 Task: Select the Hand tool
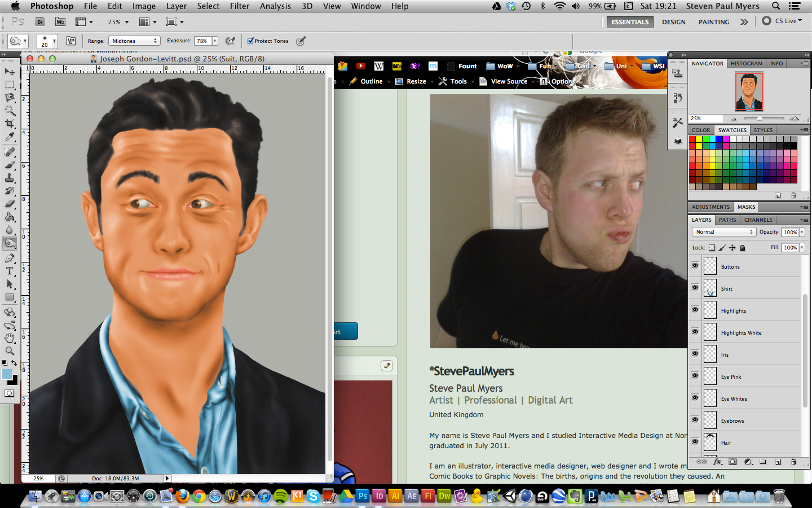tap(10, 338)
